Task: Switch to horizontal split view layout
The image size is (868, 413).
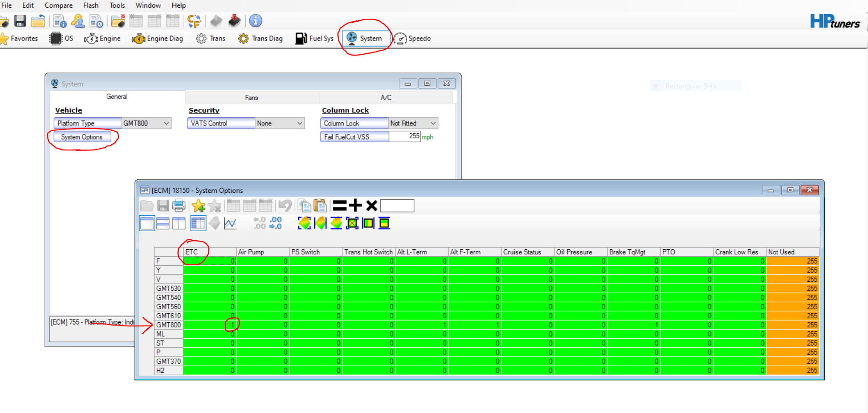Action: 163,223
